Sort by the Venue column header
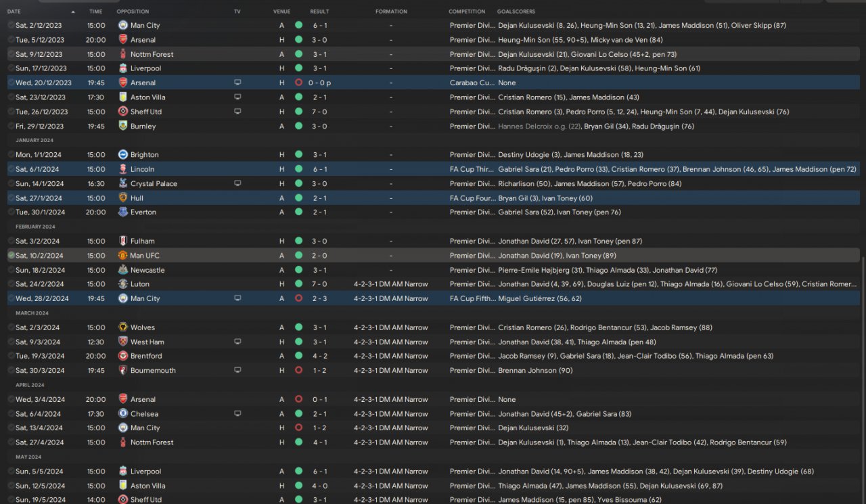The height and width of the screenshot is (504, 866). [x=281, y=12]
